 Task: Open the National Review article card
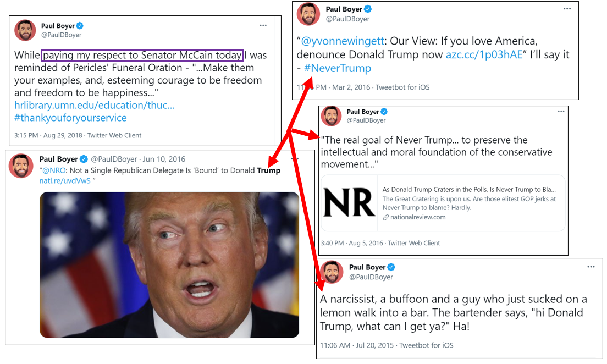[x=443, y=203]
